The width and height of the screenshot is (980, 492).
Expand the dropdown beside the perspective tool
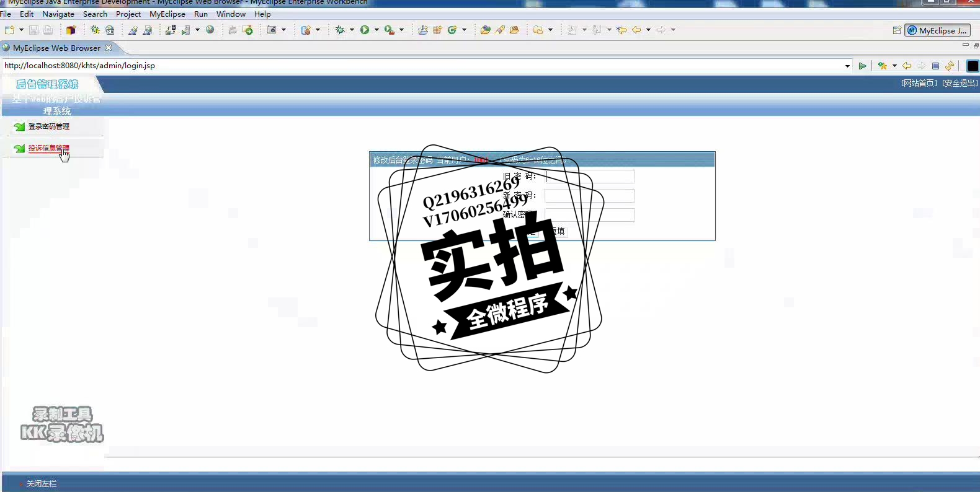(x=318, y=30)
